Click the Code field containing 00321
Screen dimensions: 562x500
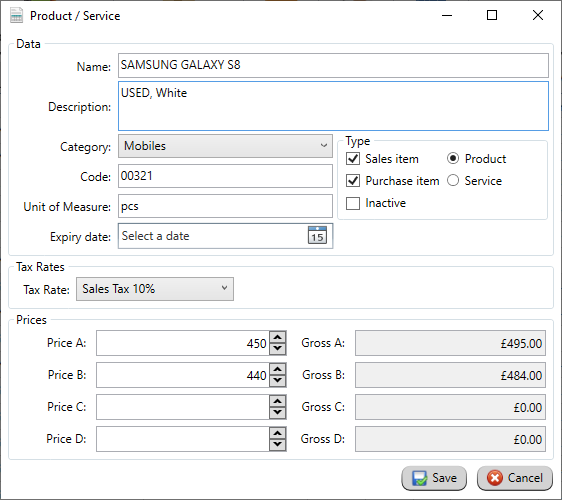coord(225,176)
